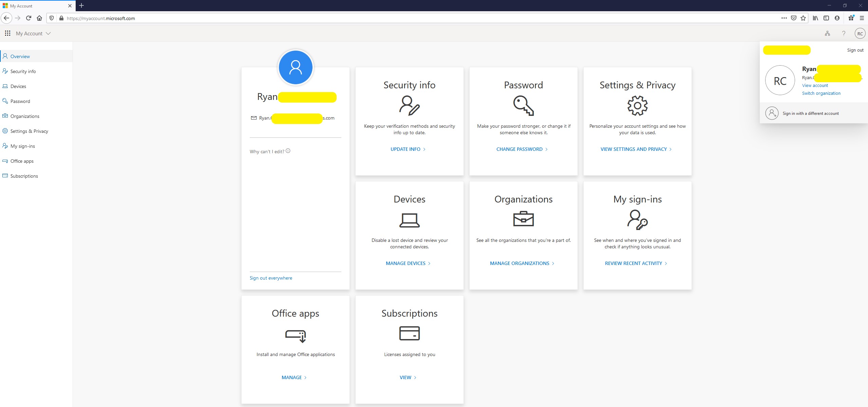Click Sign out everywhere link

271,278
